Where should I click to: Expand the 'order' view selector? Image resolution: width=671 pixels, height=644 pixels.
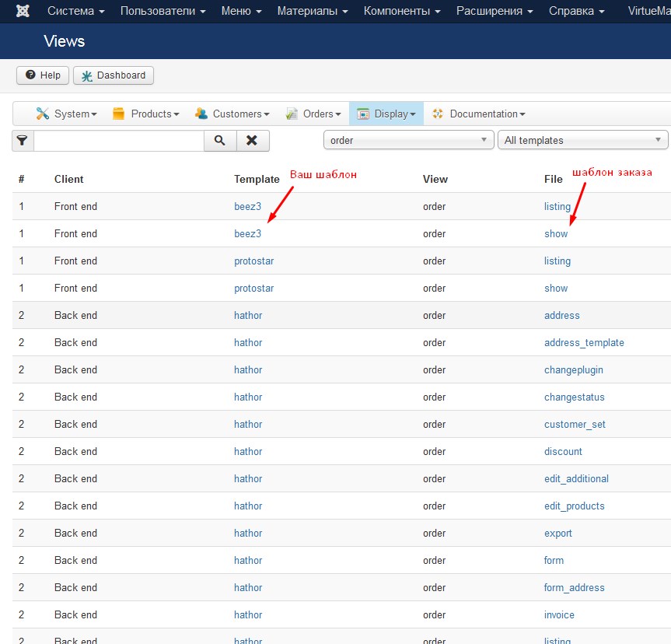408,141
